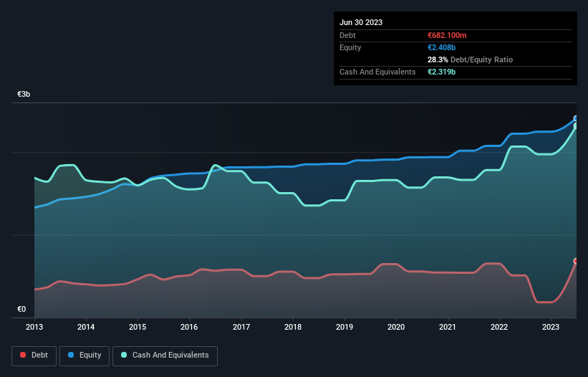Click the 2023 x-axis label
This screenshot has width=588, height=377.
(551, 327)
